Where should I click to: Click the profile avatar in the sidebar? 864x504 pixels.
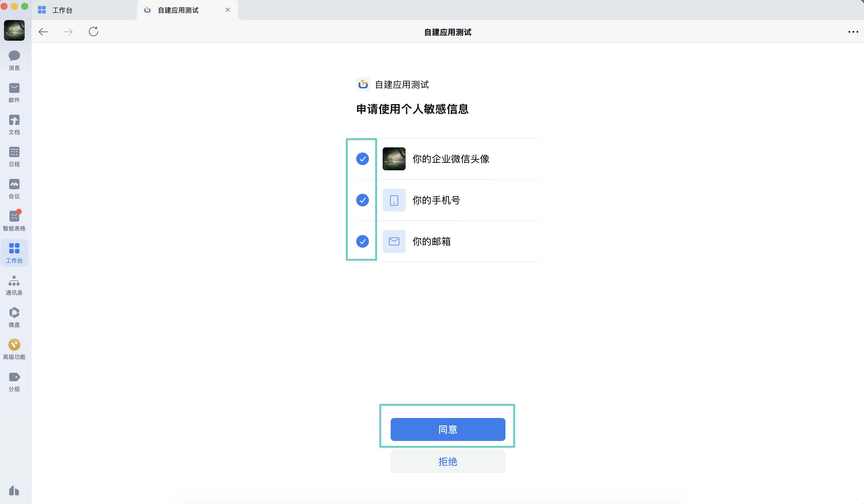coord(14,30)
